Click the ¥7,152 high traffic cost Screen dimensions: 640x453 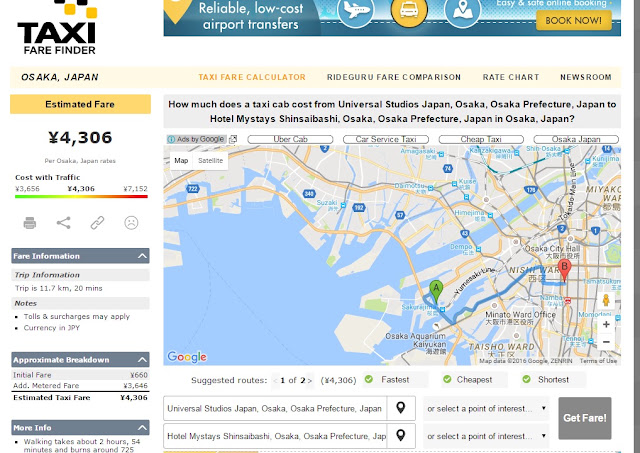[x=136, y=189]
